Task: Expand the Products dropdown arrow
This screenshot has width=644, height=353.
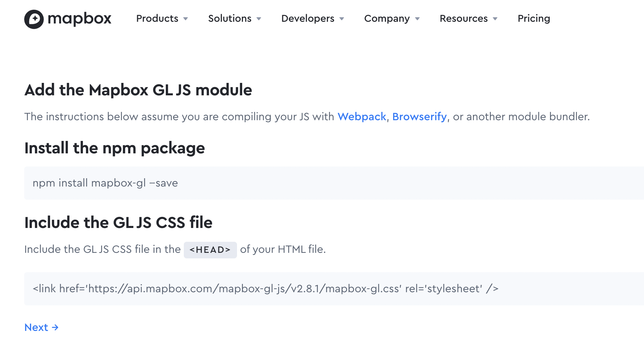Action: [x=186, y=19]
